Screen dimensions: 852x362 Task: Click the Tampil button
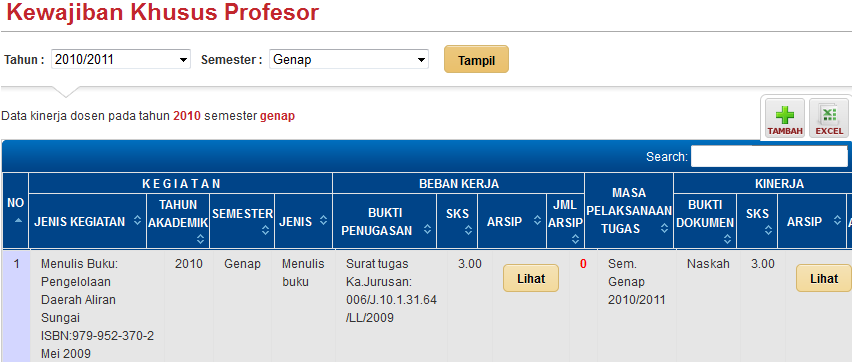(x=477, y=59)
